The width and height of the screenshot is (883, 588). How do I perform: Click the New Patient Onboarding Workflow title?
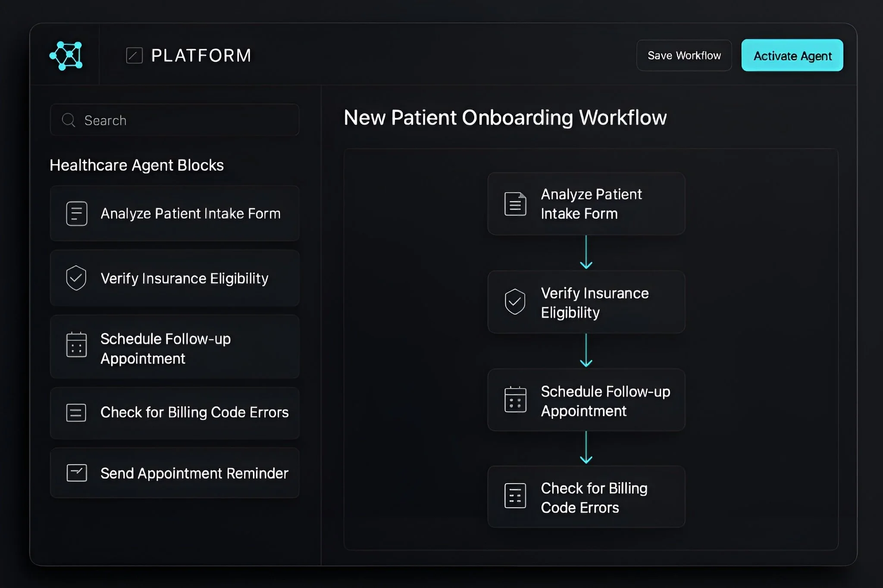(x=505, y=118)
